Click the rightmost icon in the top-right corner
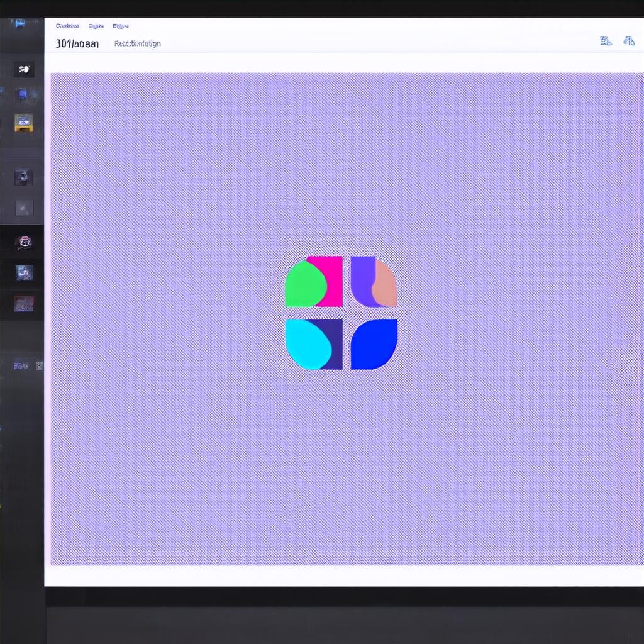This screenshot has width=644, height=644. [628, 42]
